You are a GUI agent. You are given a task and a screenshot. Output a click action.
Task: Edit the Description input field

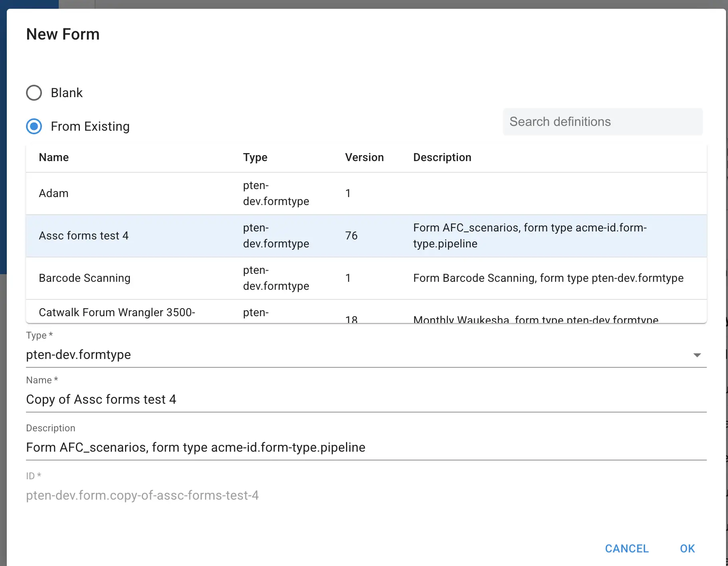click(195, 447)
